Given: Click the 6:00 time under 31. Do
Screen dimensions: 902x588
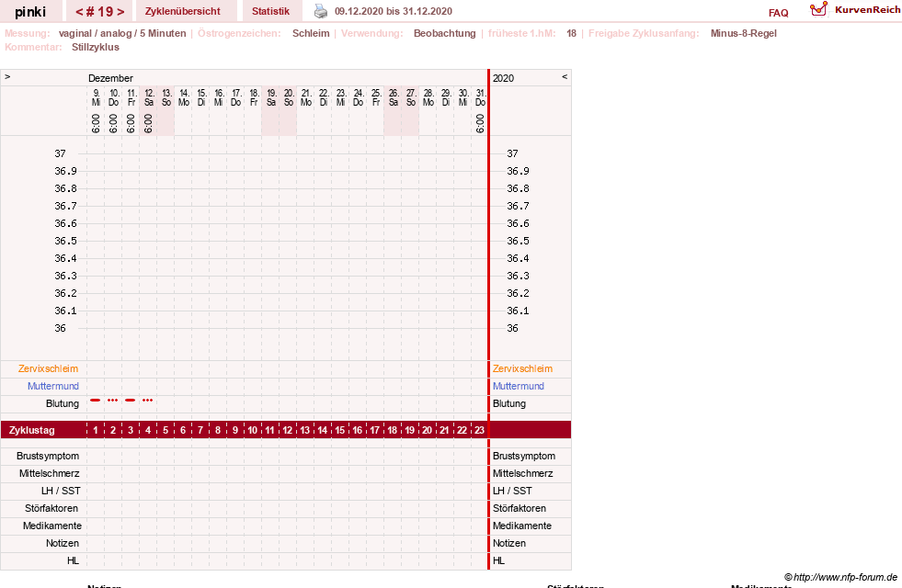Looking at the screenshot, I should click(480, 123).
